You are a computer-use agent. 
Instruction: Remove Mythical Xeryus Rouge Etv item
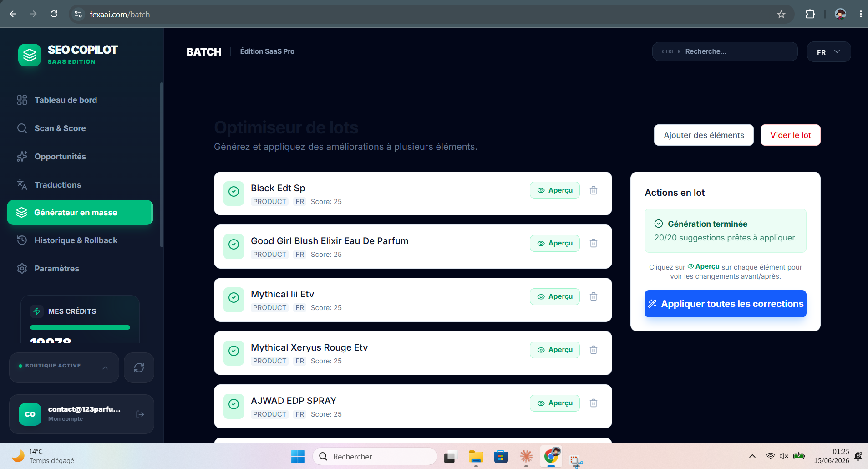[x=594, y=350]
